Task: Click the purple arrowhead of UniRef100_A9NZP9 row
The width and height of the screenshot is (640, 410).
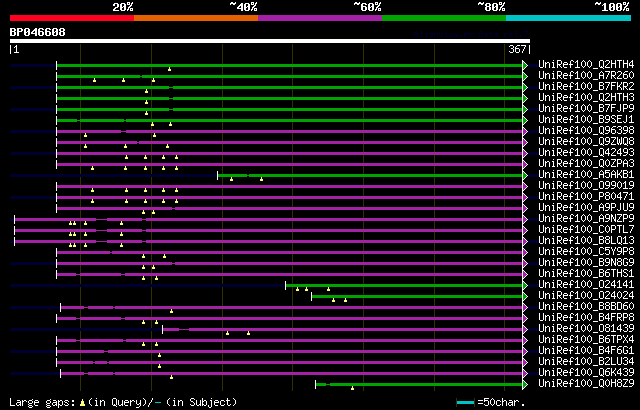Action: click(525, 219)
